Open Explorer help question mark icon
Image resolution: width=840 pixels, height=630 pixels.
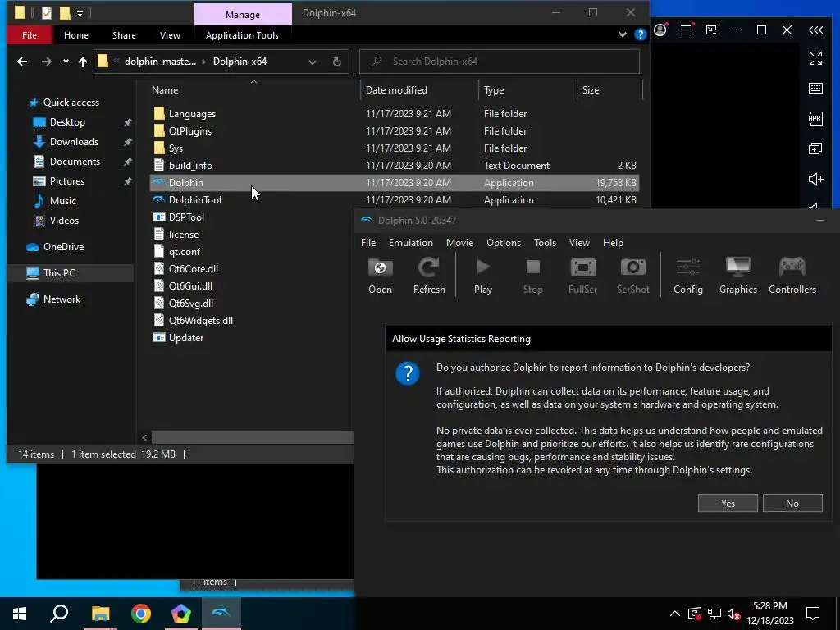pyautogui.click(x=640, y=34)
